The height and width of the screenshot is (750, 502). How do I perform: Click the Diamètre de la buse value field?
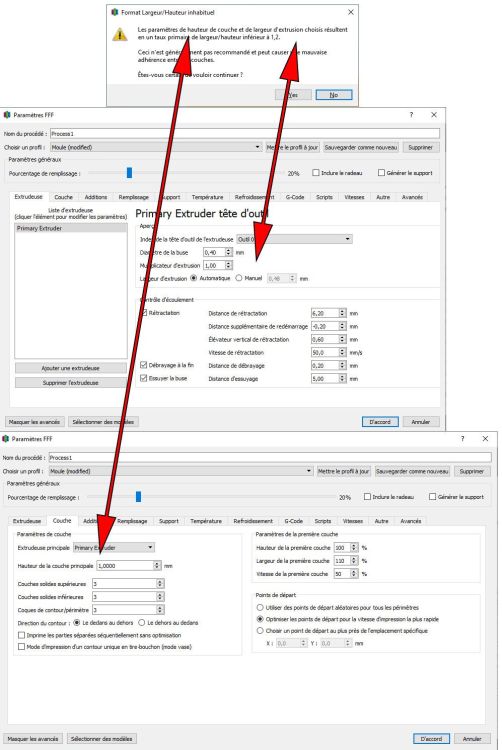(x=214, y=252)
